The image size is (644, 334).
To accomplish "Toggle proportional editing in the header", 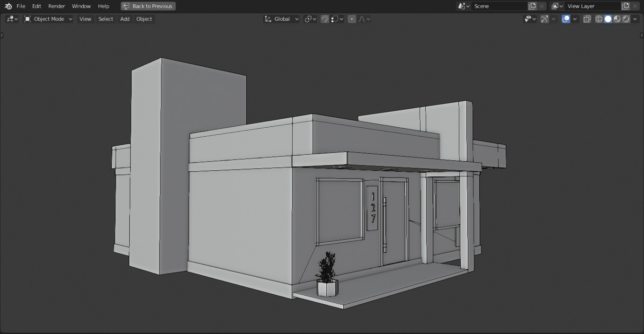I will point(351,18).
